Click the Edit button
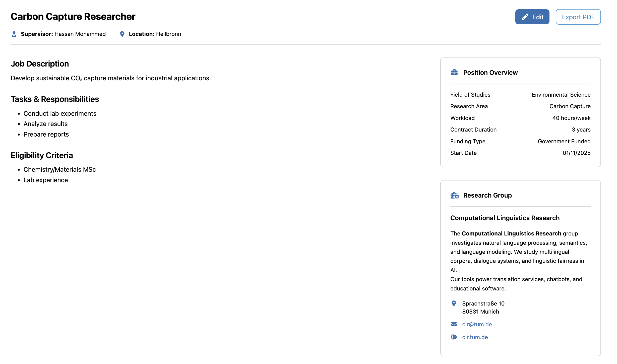The height and width of the screenshot is (364, 617). click(532, 17)
